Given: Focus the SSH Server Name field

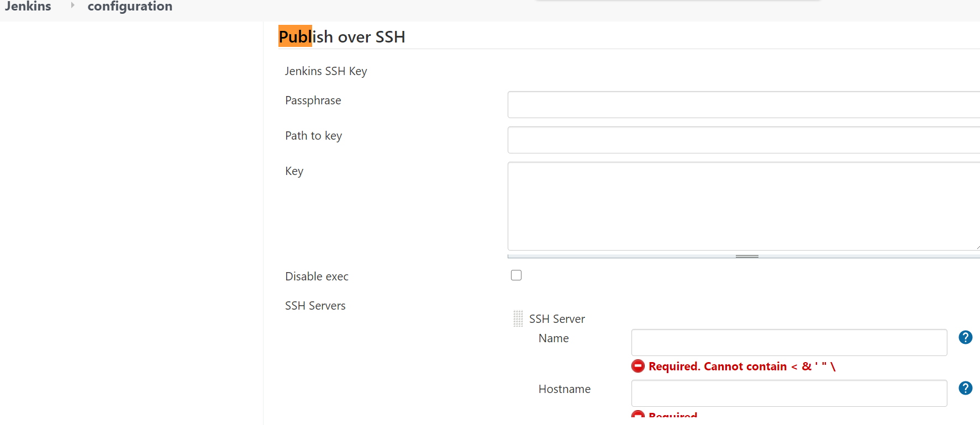Looking at the screenshot, I should [789, 342].
